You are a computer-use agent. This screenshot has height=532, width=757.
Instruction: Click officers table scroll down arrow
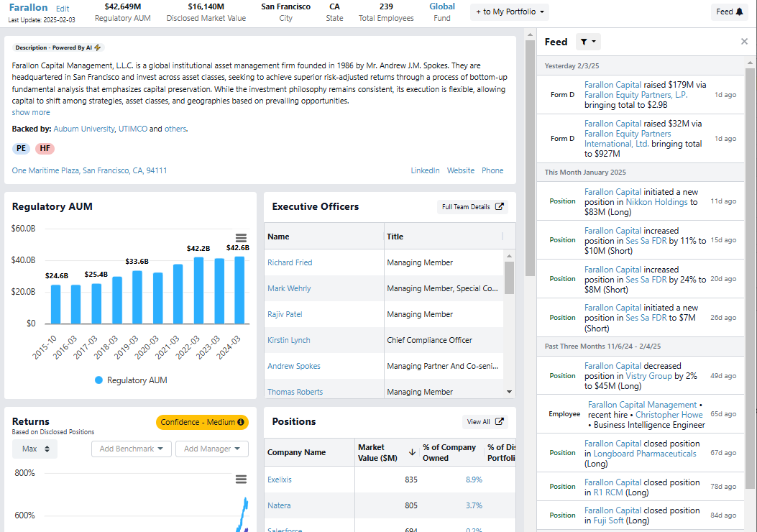[x=509, y=392]
